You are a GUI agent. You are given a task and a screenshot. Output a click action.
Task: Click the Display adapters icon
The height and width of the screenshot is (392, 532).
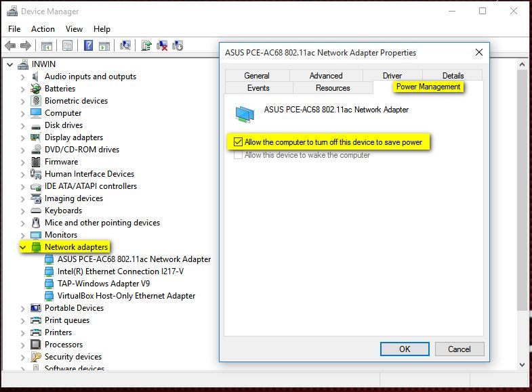(36, 137)
